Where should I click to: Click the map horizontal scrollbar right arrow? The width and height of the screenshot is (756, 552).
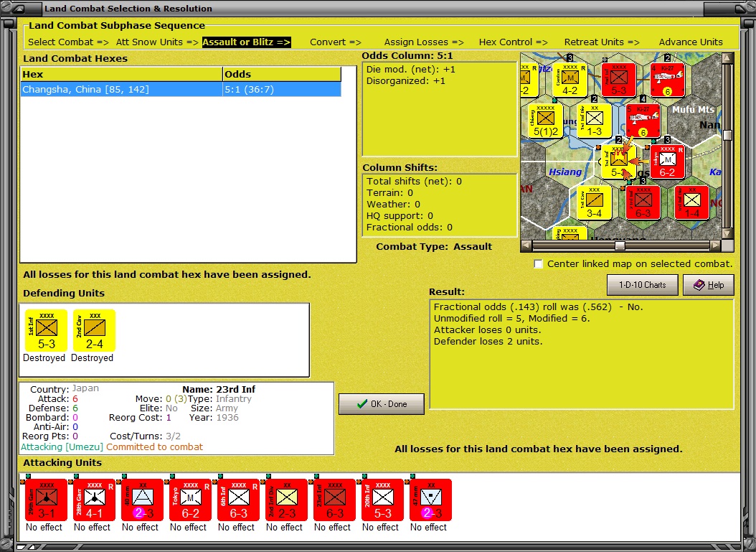[716, 245]
